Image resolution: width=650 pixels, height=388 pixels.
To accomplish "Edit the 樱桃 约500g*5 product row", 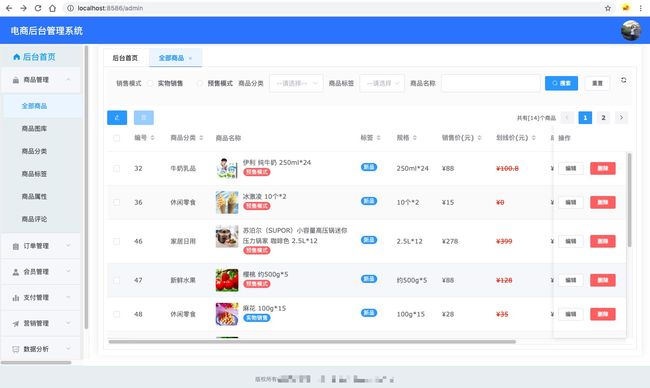I will pos(571,280).
